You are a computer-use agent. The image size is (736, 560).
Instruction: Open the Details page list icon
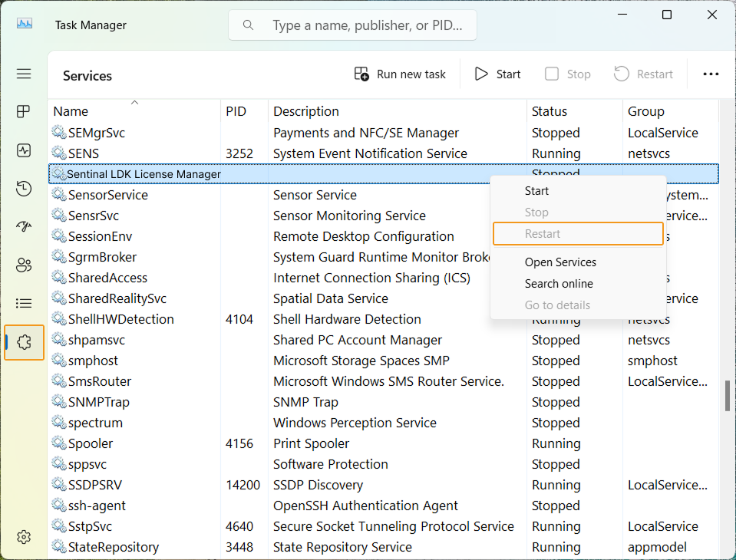[x=24, y=304]
